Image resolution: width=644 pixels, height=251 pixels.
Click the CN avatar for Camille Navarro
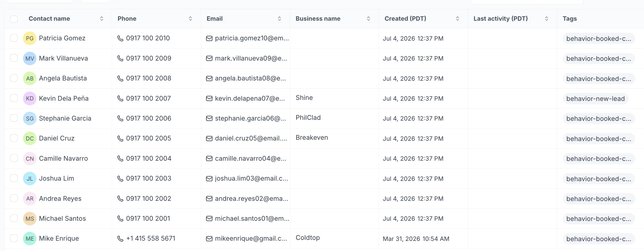coord(30,159)
